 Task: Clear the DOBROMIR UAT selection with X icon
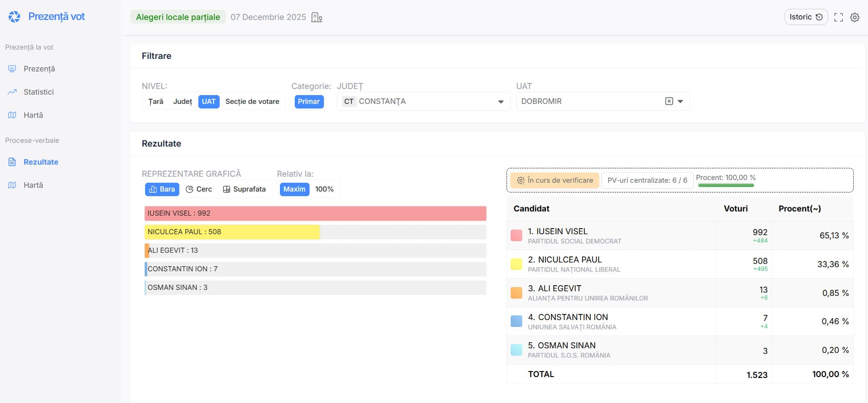[x=669, y=101]
